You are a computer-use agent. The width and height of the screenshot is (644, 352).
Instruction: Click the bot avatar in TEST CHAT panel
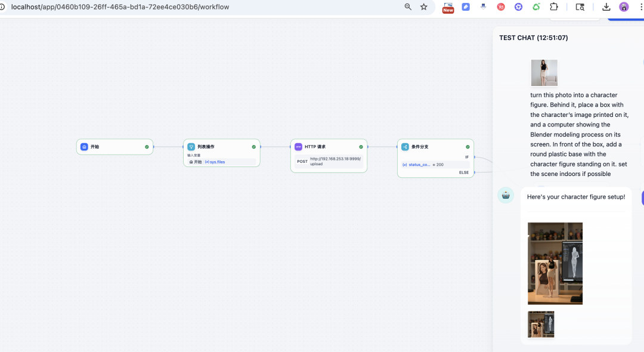(506, 195)
